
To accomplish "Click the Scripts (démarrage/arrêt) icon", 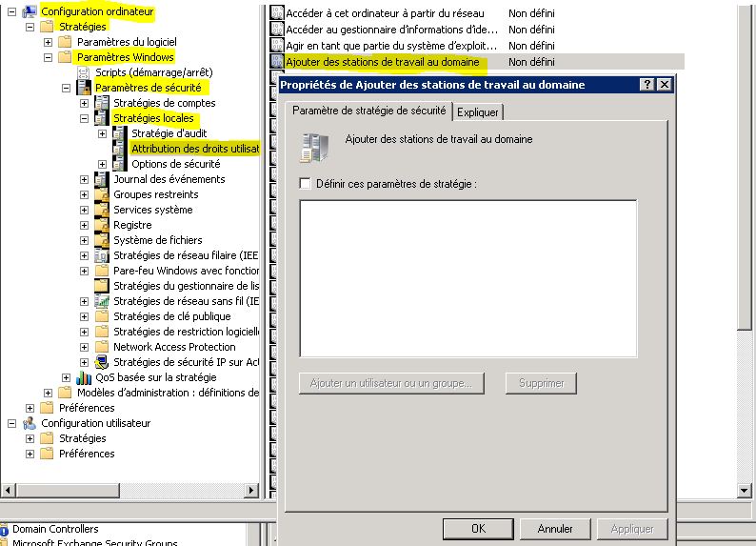I will click(x=84, y=72).
